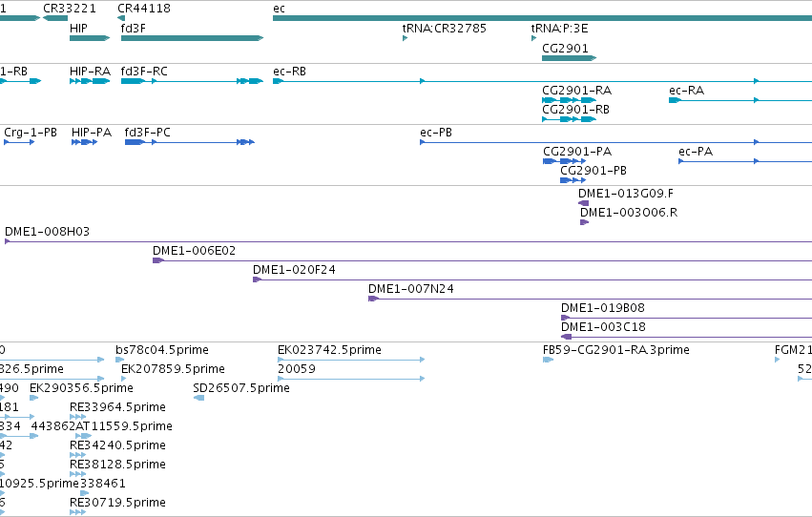Image resolution: width=812 pixels, height=517 pixels.
Task: Click the ec-PB protein label
Action: (436, 133)
